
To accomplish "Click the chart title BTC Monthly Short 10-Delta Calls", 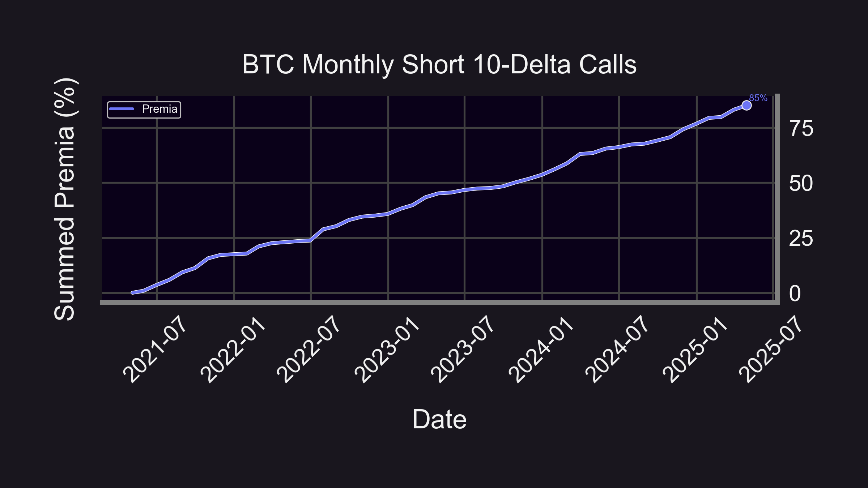I will [439, 65].
